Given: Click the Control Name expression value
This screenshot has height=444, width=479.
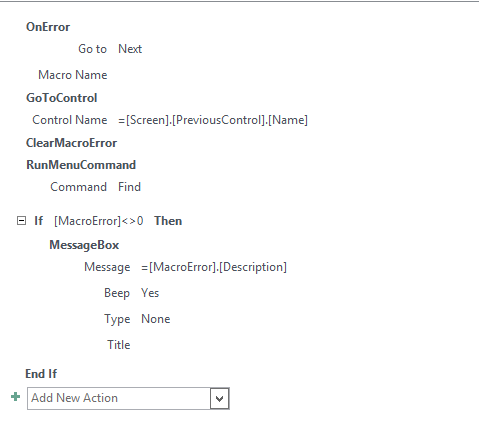Looking at the screenshot, I should point(213,120).
